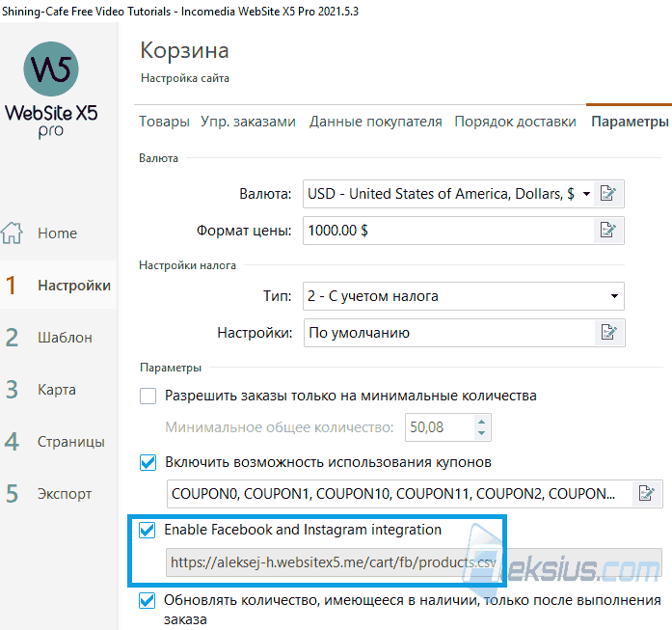The width and height of the screenshot is (672, 630).
Task: Open the tax settings edit icon
Action: click(x=609, y=333)
